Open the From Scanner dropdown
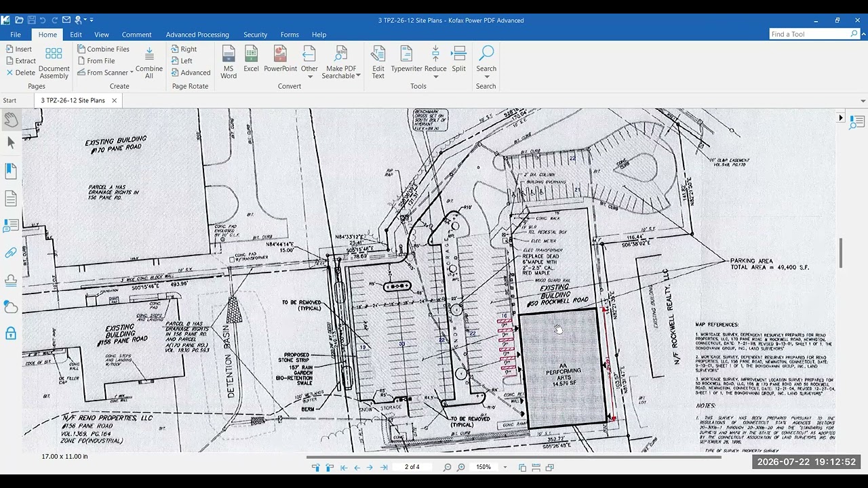The height and width of the screenshot is (488, 868). 132,73
